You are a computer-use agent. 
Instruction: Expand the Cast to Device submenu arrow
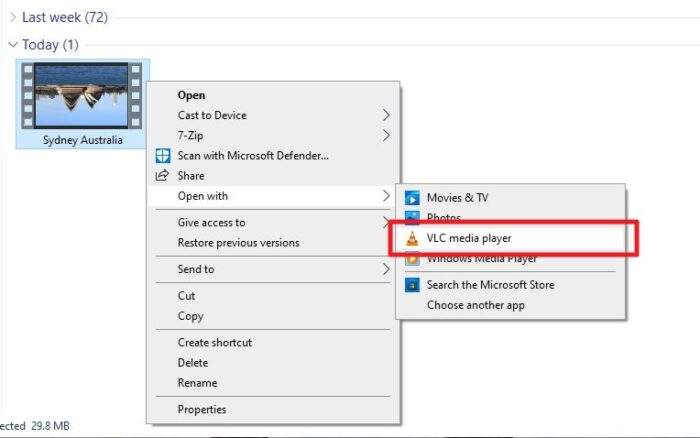[x=386, y=115]
